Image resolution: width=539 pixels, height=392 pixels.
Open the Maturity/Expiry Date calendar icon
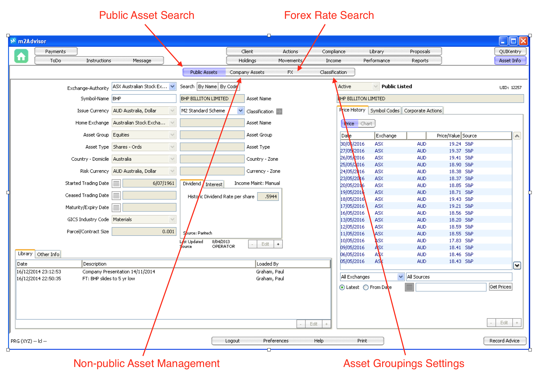tap(116, 208)
